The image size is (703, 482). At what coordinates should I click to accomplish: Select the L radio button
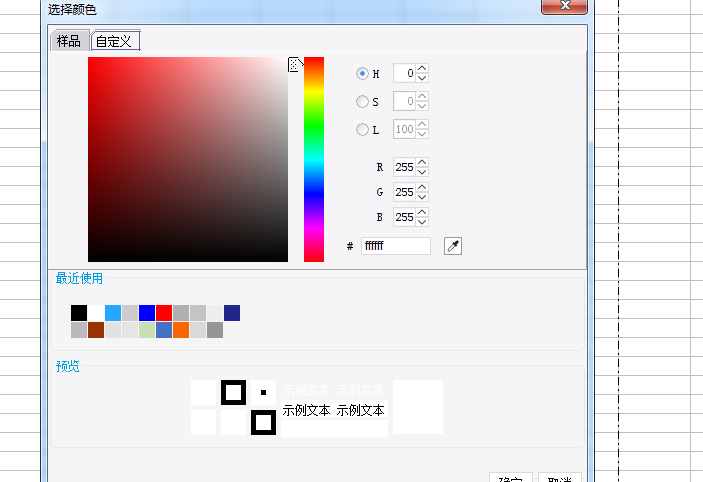[x=362, y=130]
